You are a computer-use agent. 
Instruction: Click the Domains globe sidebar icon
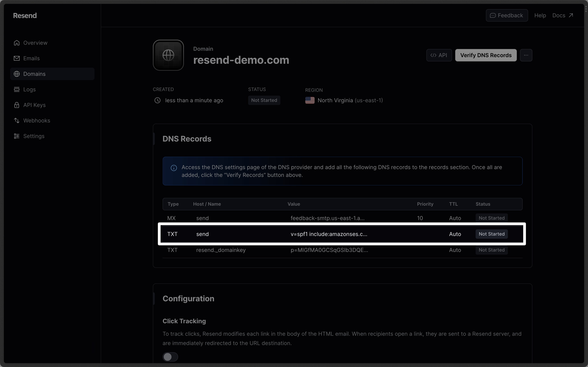[17, 74]
